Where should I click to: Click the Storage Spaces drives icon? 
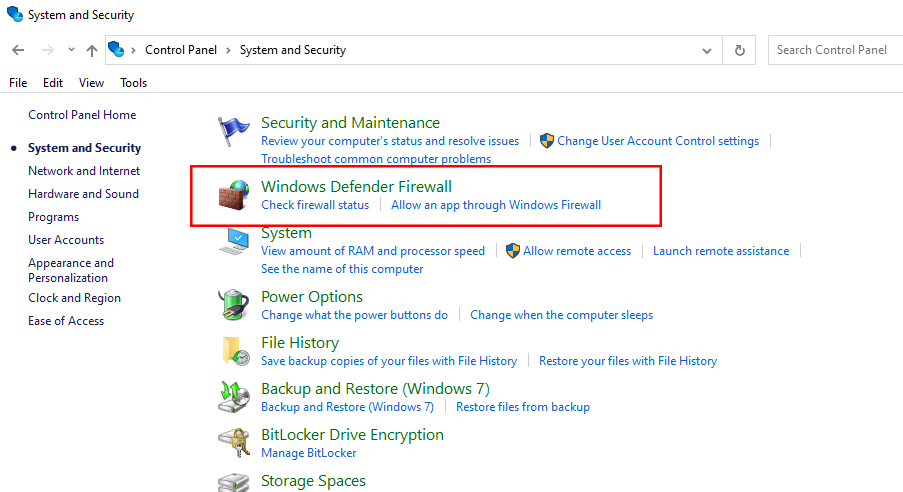(x=234, y=482)
